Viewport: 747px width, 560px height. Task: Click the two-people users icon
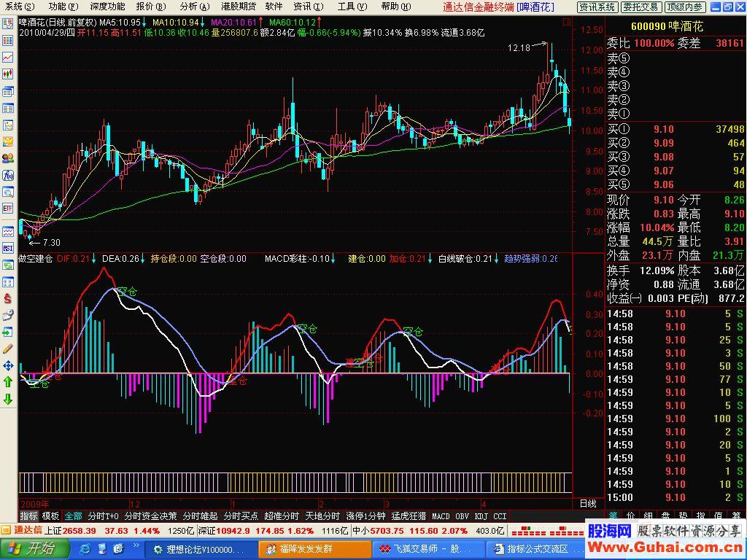click(x=7, y=158)
